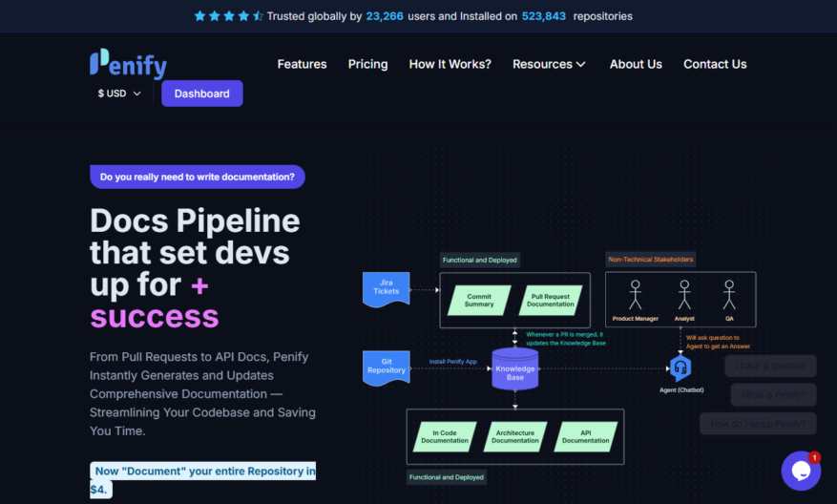Click the Pull Request Documentation box
Image resolution: width=837 pixels, height=504 pixels.
[x=551, y=300]
